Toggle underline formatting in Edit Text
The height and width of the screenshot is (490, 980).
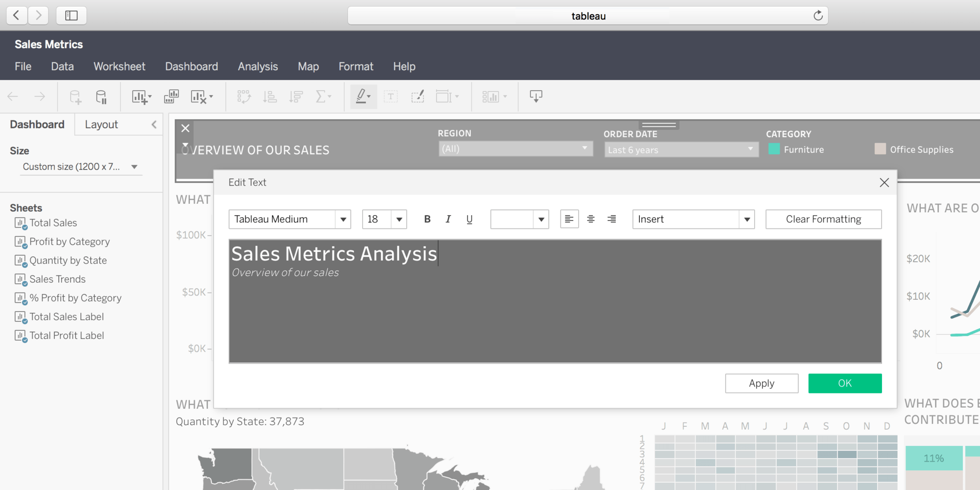(469, 219)
